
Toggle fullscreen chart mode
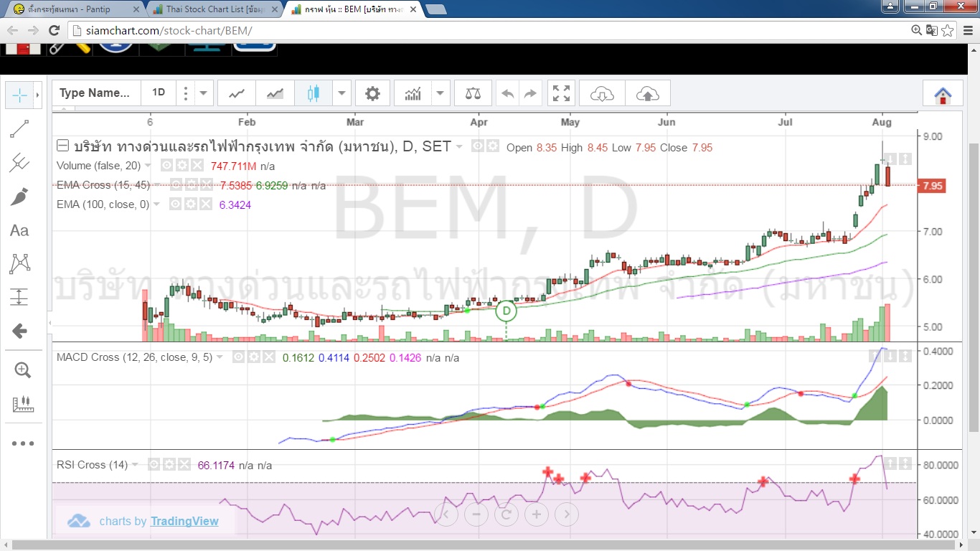tap(562, 93)
